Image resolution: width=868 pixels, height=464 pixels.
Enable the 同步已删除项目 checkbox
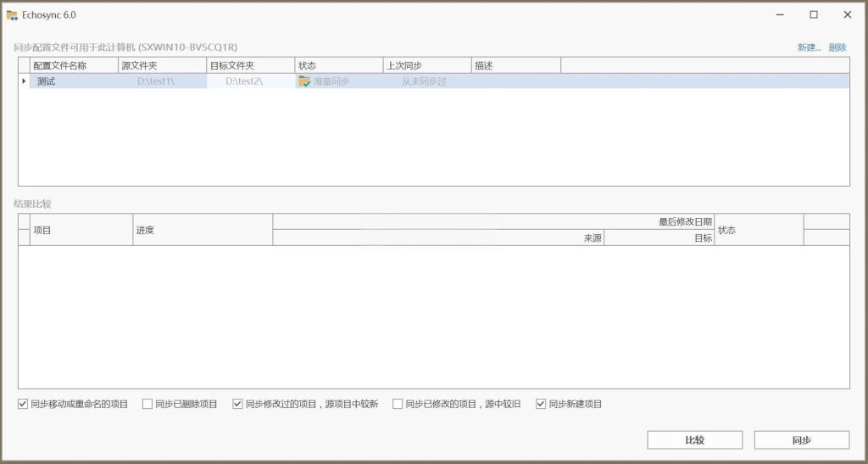pyautogui.click(x=147, y=404)
